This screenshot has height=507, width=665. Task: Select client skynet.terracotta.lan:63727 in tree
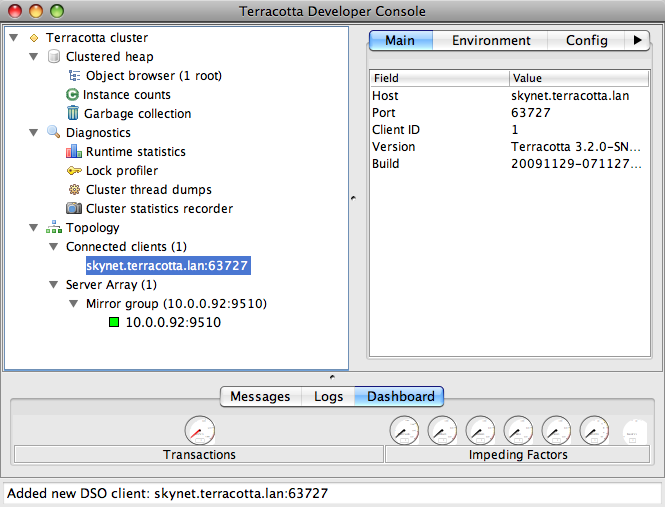pyautogui.click(x=168, y=266)
